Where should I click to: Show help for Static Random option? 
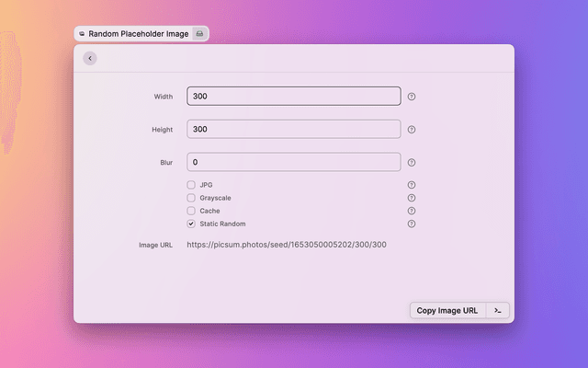412,224
